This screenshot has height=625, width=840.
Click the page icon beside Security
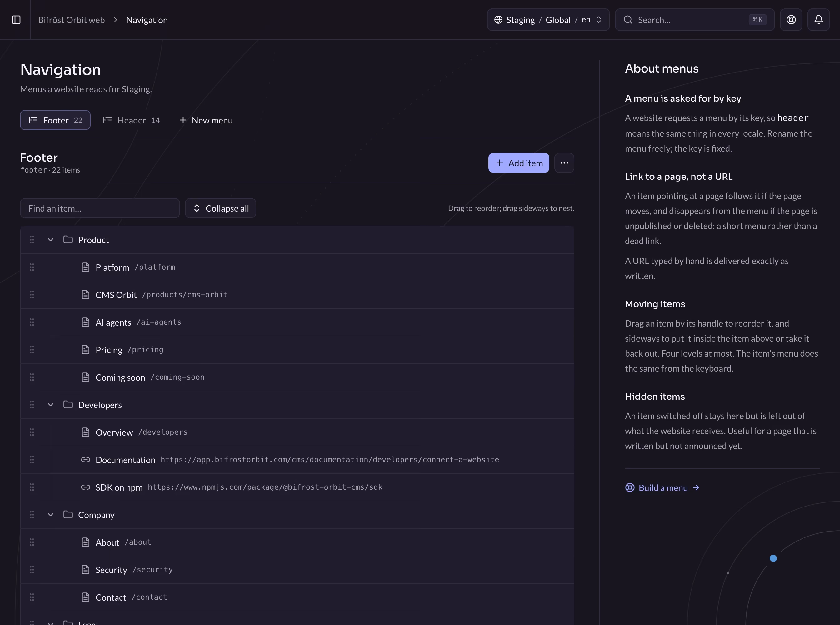[x=86, y=570]
